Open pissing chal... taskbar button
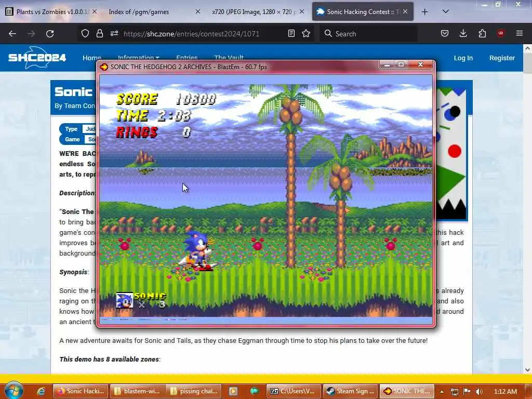This screenshot has height=399, width=532. click(194, 391)
